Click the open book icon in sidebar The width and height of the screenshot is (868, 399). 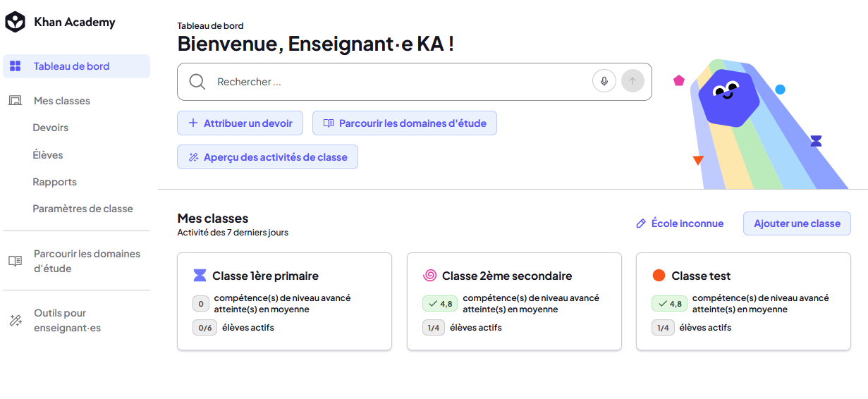point(15,261)
